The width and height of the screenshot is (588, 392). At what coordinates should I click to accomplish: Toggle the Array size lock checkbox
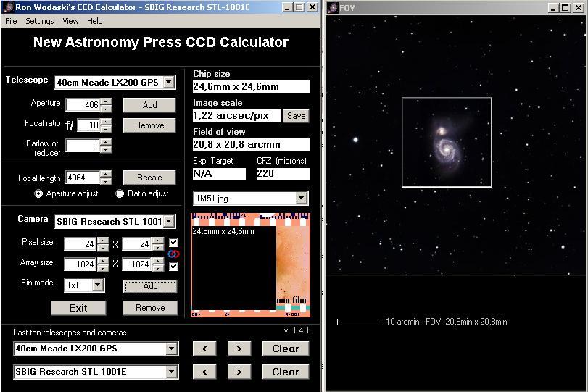point(173,266)
